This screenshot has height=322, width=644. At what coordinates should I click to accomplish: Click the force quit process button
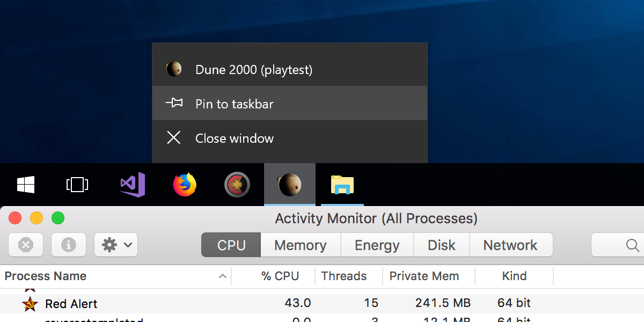26,245
